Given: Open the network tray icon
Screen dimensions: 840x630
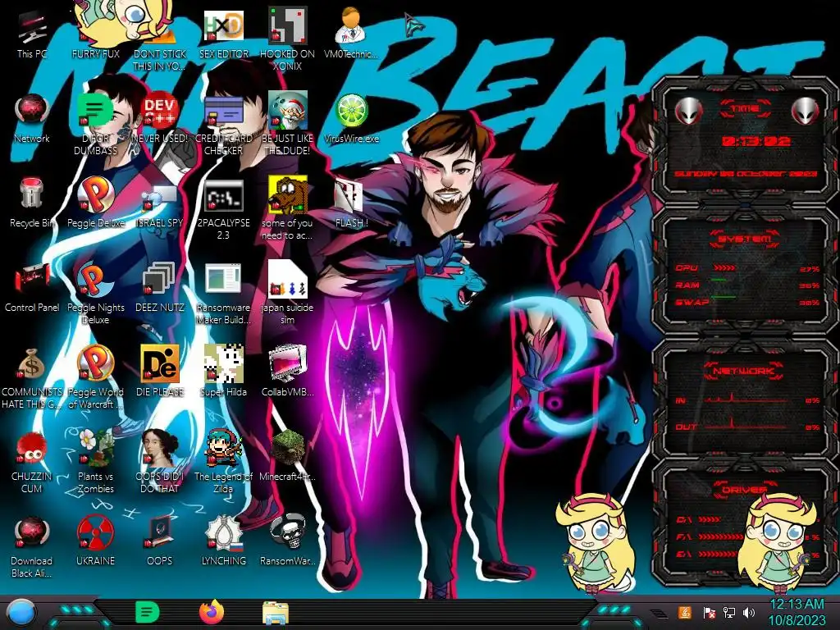Looking at the screenshot, I should [x=728, y=612].
